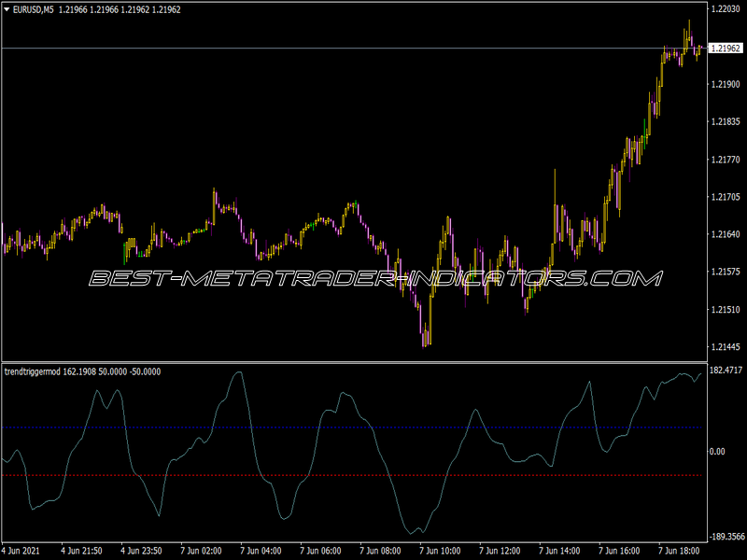This screenshot has height=560, width=747.
Task: Click the 1.21575 price axis label
Action: point(726,272)
